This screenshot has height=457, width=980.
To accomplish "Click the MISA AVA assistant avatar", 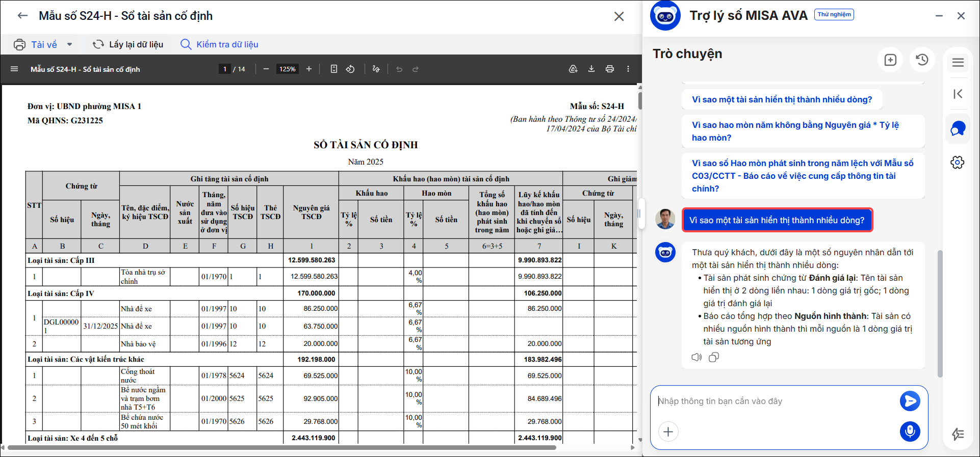I will click(x=665, y=16).
